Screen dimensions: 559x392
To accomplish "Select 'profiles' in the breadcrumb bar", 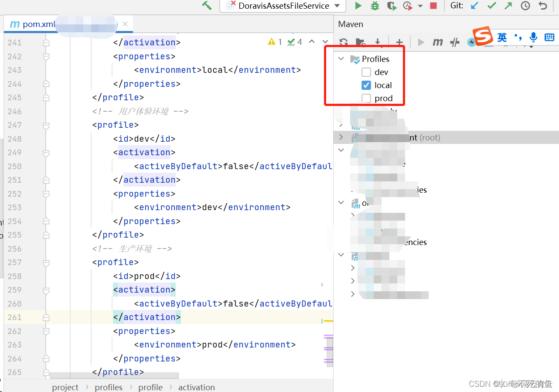I will pyautogui.click(x=109, y=387).
